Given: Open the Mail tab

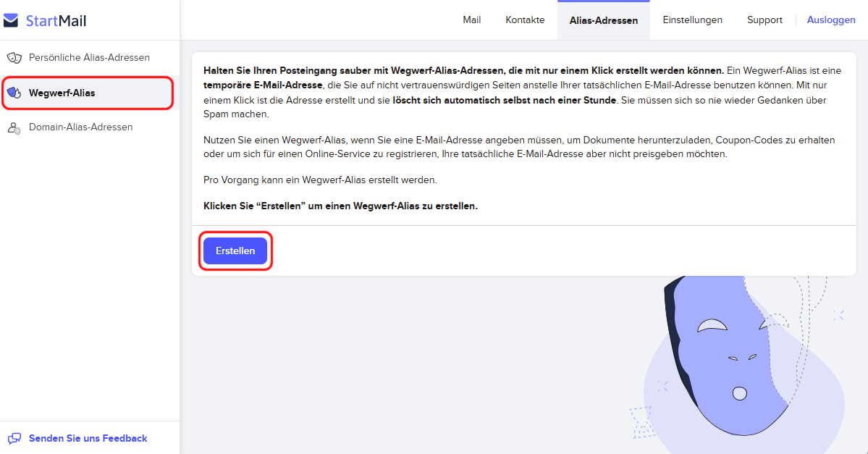Looking at the screenshot, I should (471, 20).
